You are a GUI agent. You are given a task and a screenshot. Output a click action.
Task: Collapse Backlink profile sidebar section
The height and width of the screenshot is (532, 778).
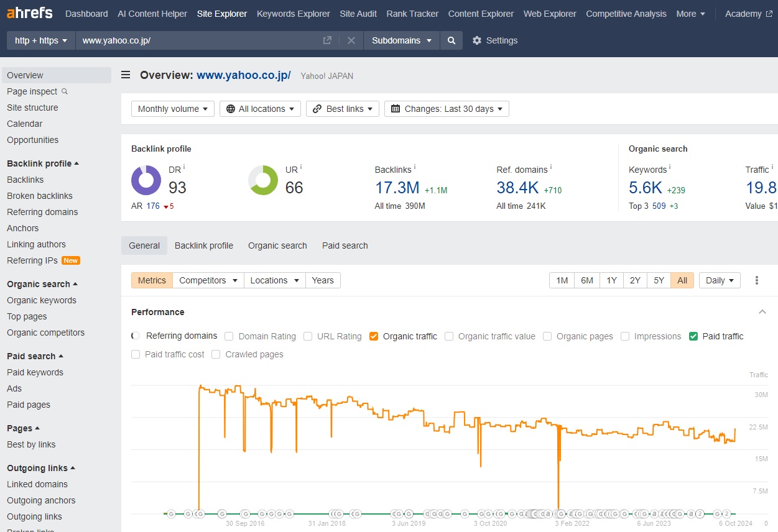pos(43,163)
